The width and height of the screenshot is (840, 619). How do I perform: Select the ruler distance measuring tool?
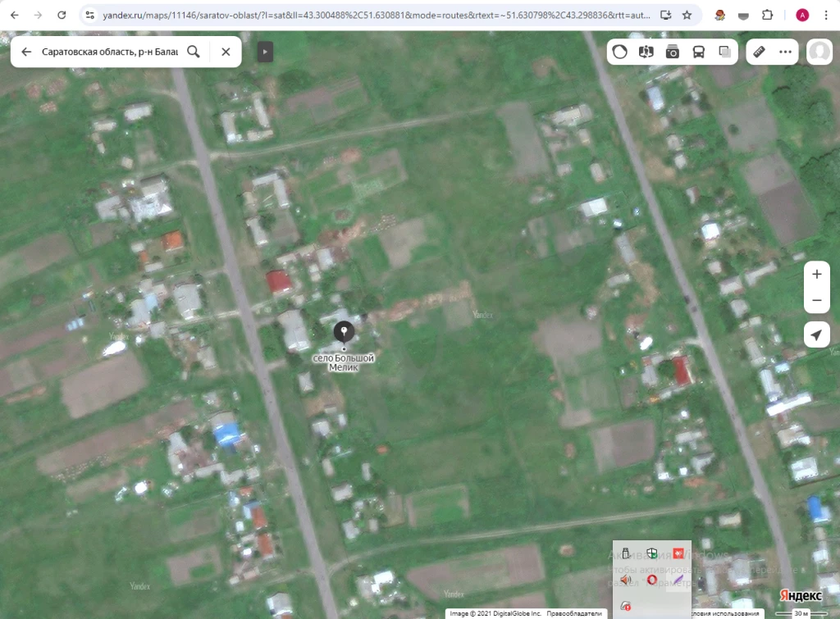coord(760,52)
